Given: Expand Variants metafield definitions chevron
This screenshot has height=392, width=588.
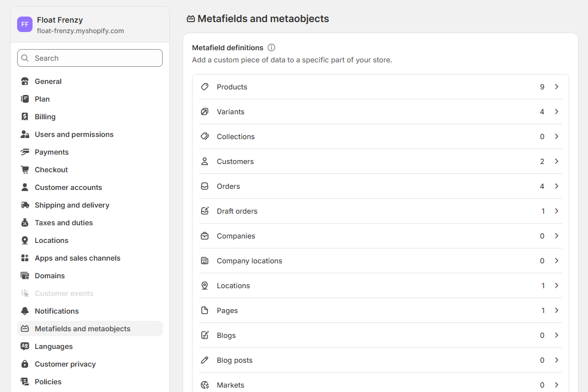Looking at the screenshot, I should pos(557,112).
